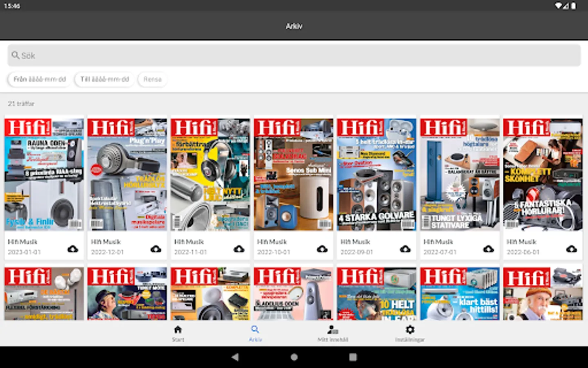Download the 2022-12-01 Hifi Musik issue
The width and height of the screenshot is (588, 368).
point(156,249)
